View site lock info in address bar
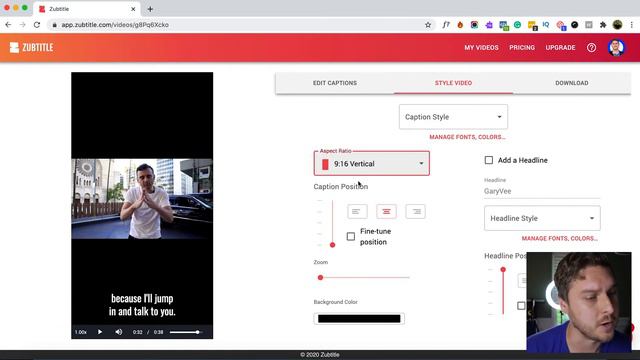640x360 pixels. coord(54,25)
